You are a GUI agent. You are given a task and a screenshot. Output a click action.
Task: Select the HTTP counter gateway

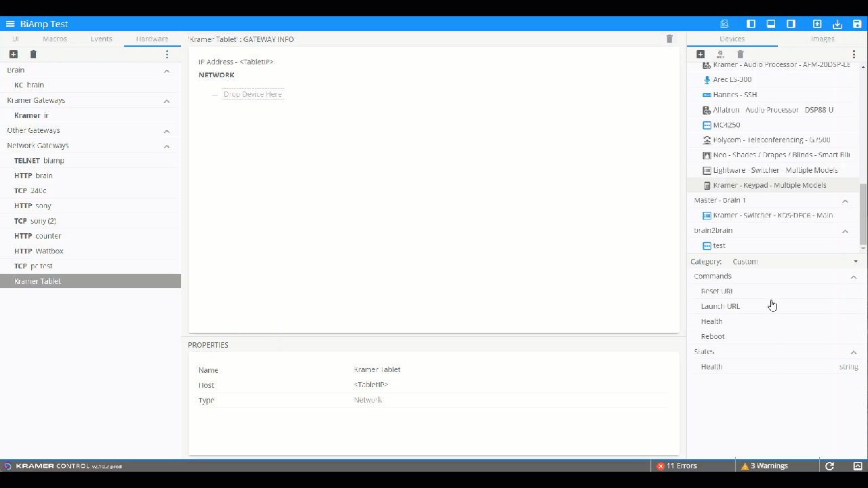(x=90, y=236)
